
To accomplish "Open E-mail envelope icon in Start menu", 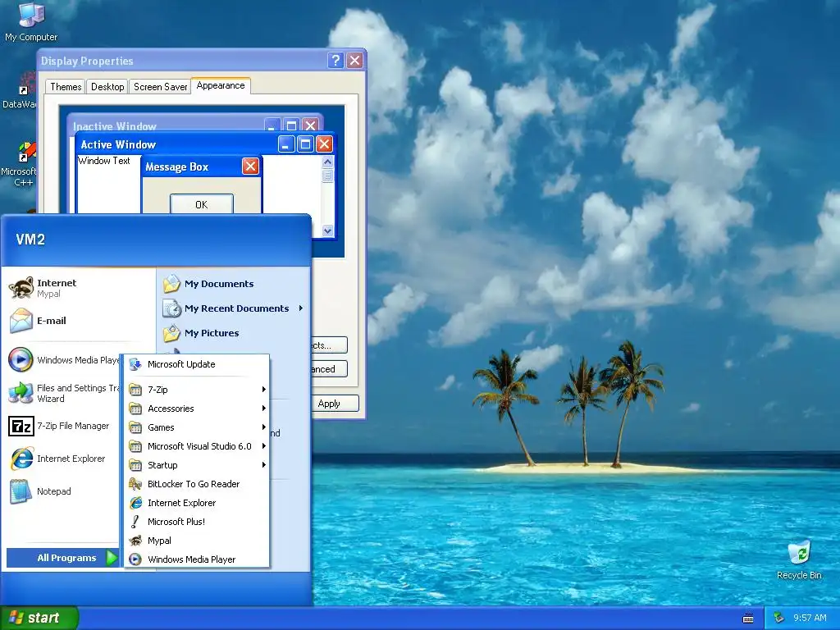I will click(21, 321).
